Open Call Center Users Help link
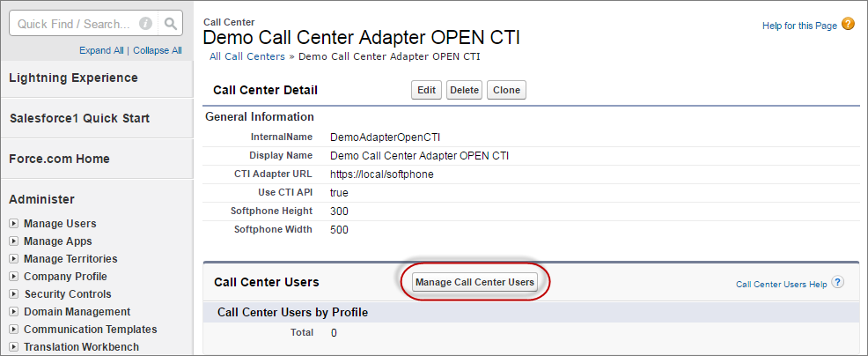This screenshot has width=868, height=356. click(781, 285)
